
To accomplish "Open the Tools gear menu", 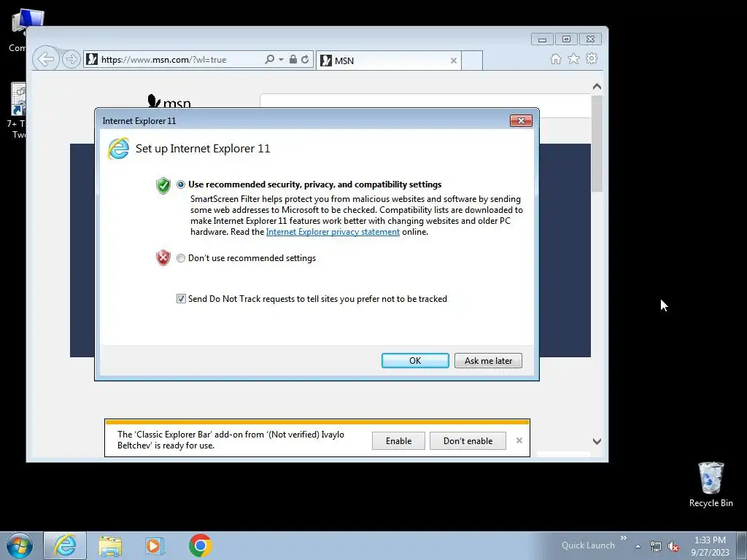I will (x=592, y=58).
